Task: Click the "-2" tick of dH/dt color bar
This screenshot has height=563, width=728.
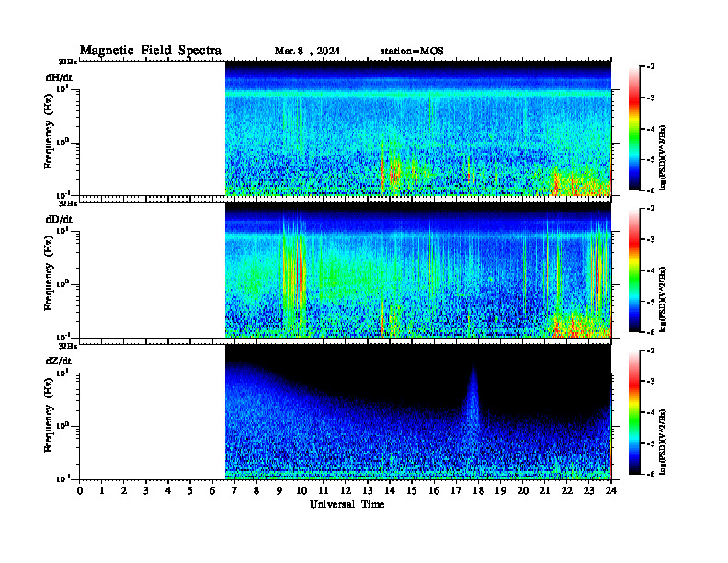Action: coord(651,67)
